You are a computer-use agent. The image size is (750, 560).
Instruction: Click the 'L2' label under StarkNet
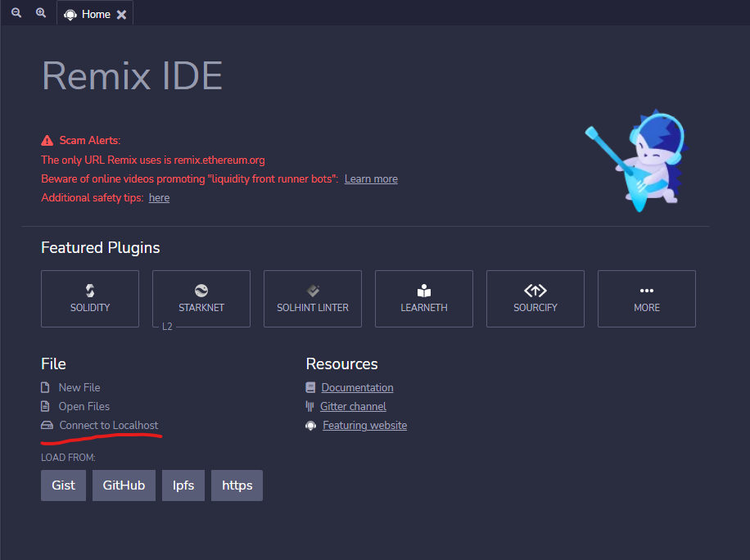pyautogui.click(x=167, y=327)
